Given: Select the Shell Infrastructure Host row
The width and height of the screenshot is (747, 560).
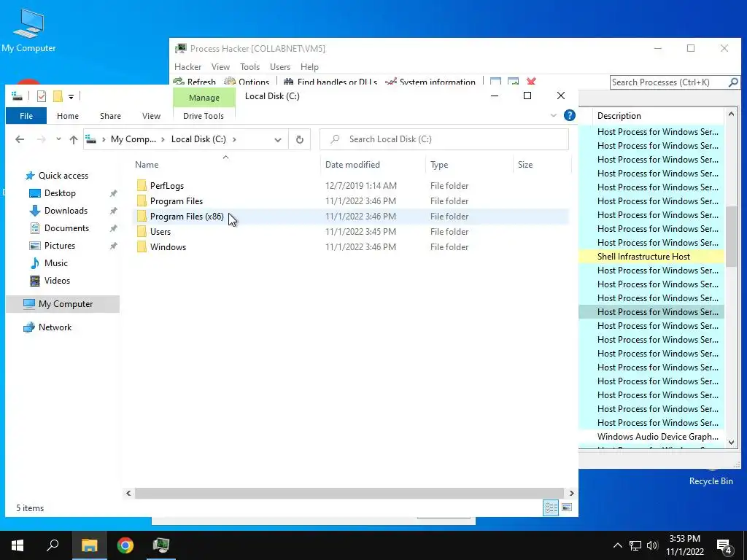Looking at the screenshot, I should coord(651,256).
